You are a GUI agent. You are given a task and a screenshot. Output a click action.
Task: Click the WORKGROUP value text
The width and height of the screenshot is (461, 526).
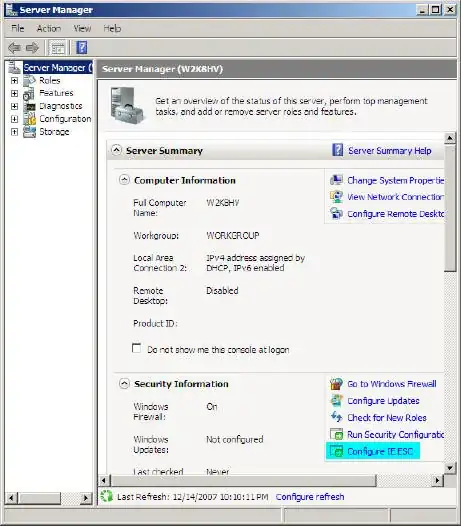233,235
